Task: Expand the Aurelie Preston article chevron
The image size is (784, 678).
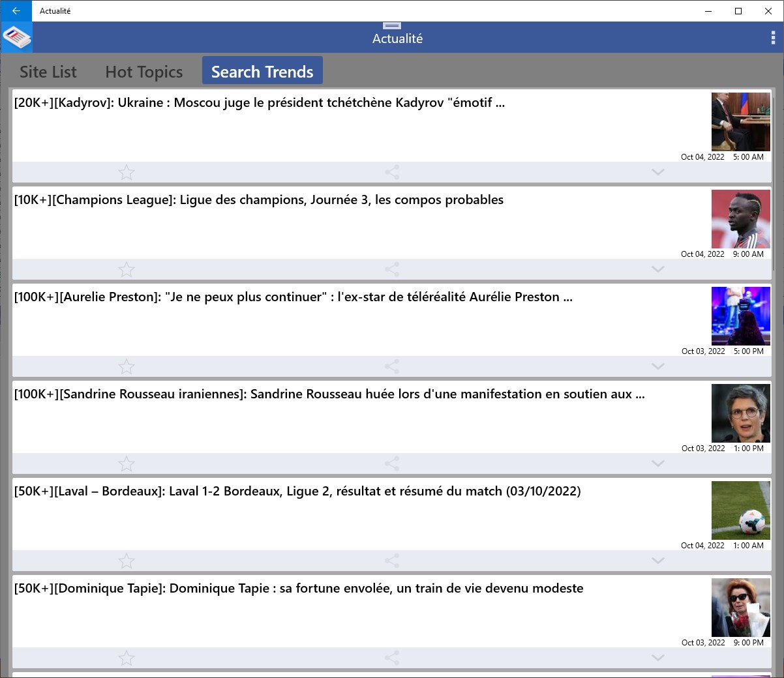Action: (x=658, y=366)
